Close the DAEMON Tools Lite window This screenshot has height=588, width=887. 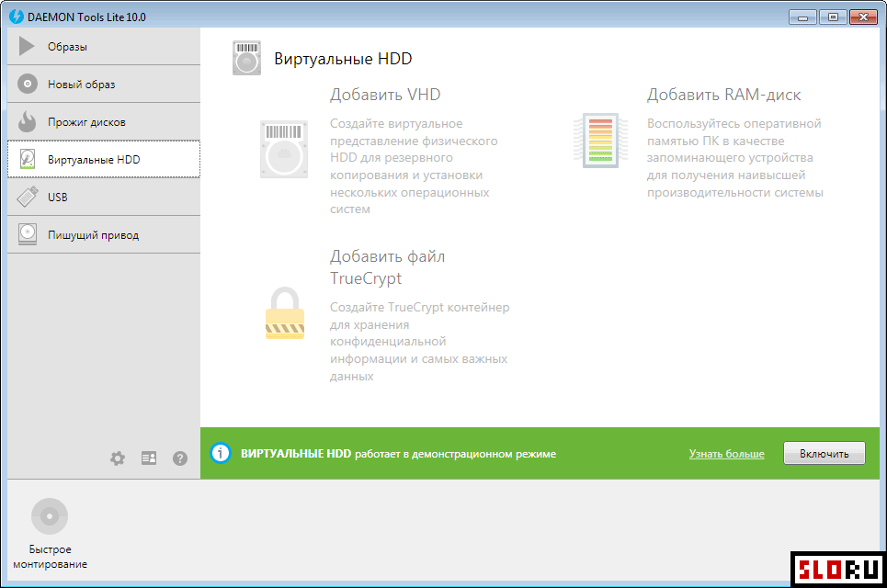864,17
